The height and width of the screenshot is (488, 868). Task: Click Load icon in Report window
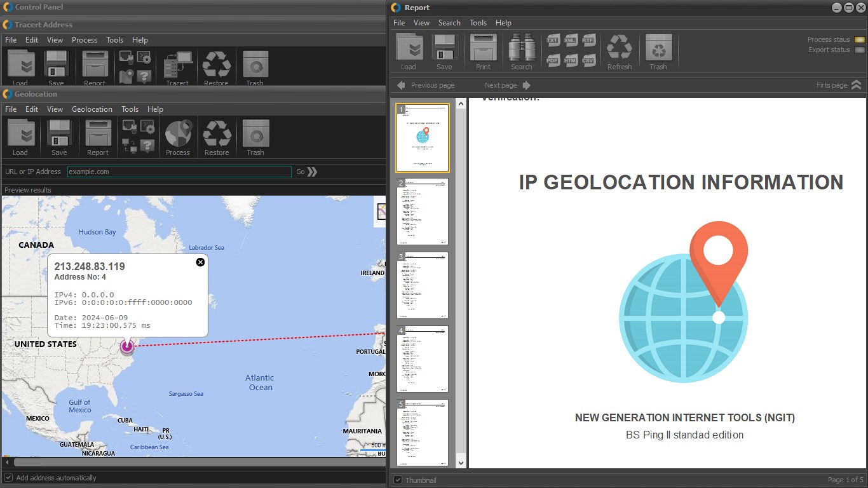point(409,47)
